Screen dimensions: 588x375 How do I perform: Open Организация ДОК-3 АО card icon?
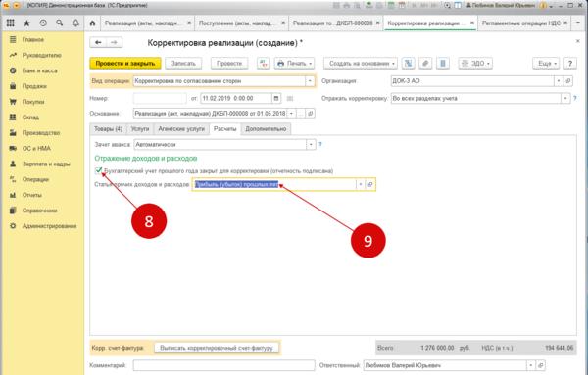[x=568, y=81]
